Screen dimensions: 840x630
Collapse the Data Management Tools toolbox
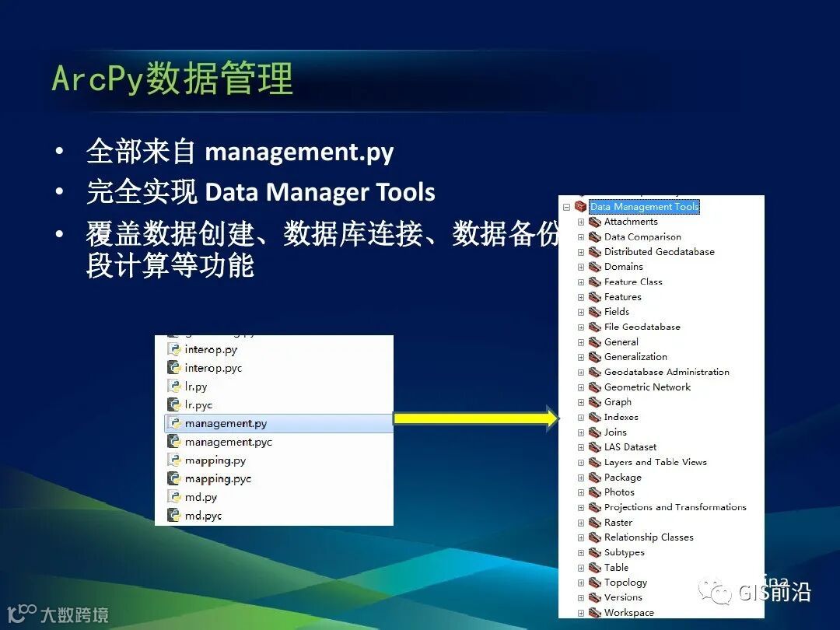[567, 207]
